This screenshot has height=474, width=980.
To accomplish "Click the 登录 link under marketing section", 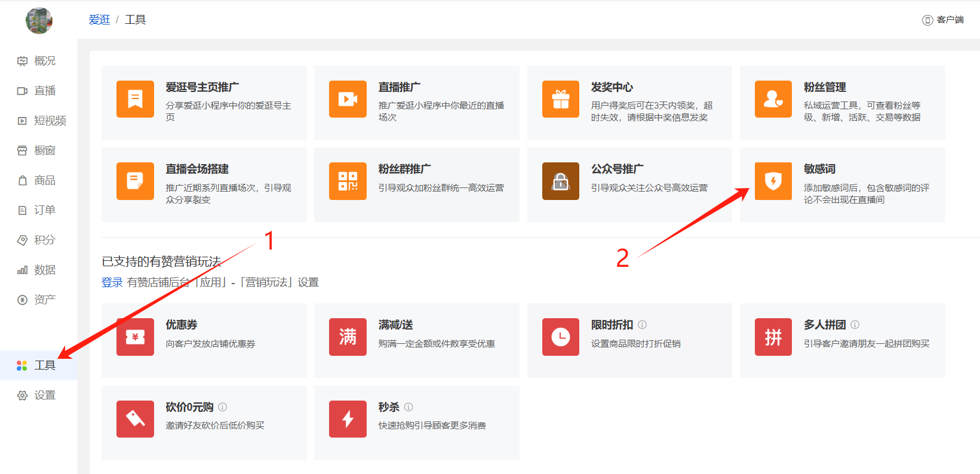I will click(x=112, y=282).
